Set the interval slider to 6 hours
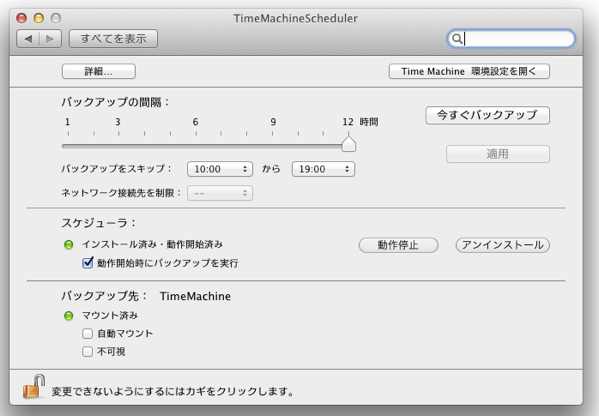The image size is (599, 416). pos(196,146)
